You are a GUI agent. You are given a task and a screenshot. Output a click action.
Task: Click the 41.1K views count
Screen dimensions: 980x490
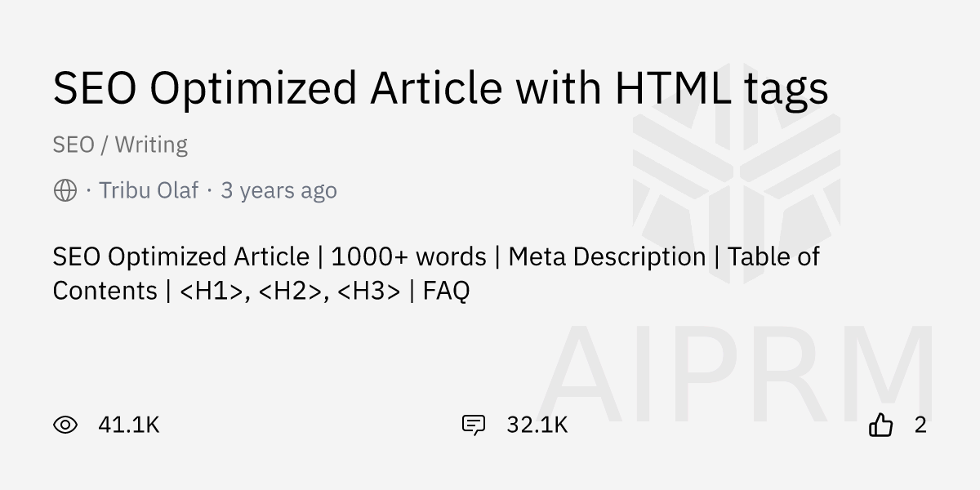point(128,425)
